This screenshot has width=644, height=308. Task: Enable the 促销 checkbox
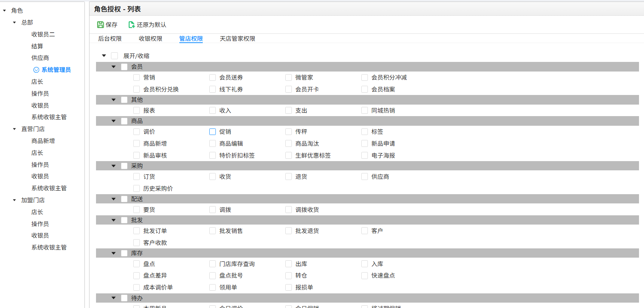pos(212,132)
